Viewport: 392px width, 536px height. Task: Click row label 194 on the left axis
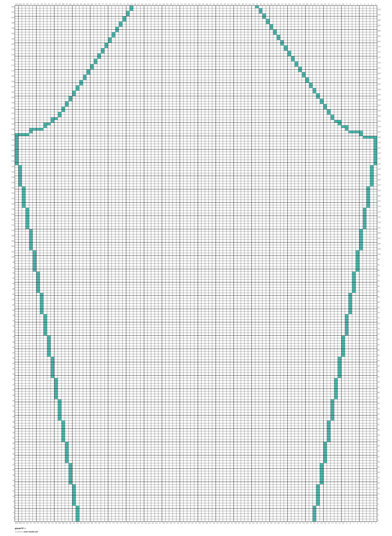13,7
